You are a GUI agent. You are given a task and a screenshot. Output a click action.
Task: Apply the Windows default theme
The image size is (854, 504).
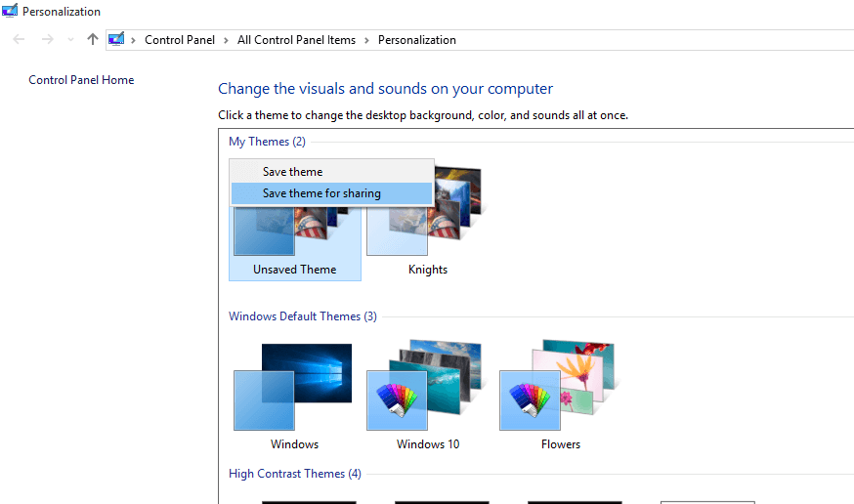tap(295, 395)
